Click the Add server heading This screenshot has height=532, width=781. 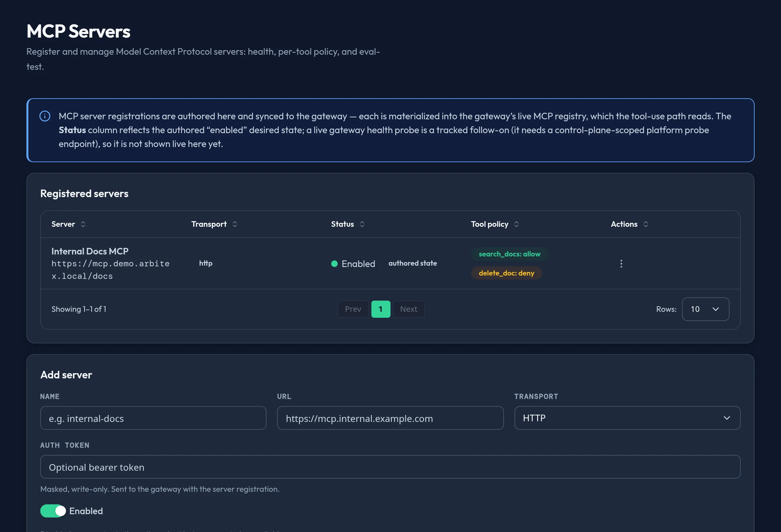(66, 375)
